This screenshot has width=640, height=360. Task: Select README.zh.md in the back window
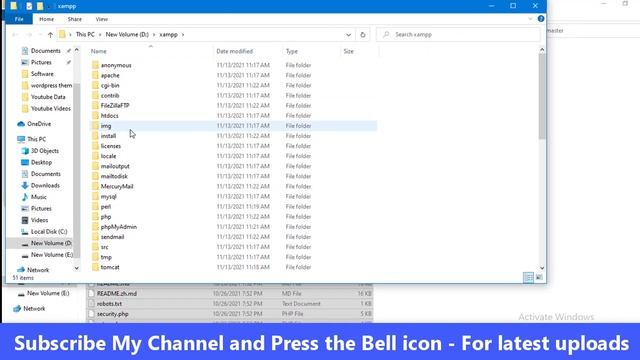pyautogui.click(x=117, y=293)
